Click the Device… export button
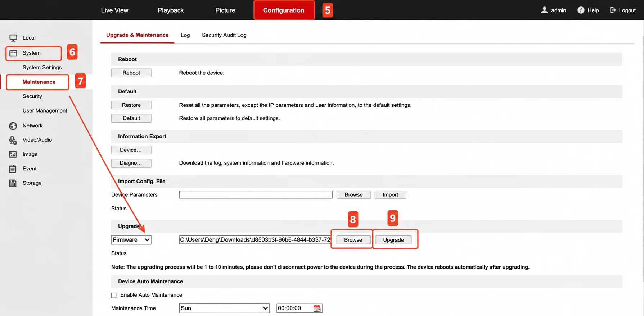The width and height of the screenshot is (644, 316). [131, 150]
